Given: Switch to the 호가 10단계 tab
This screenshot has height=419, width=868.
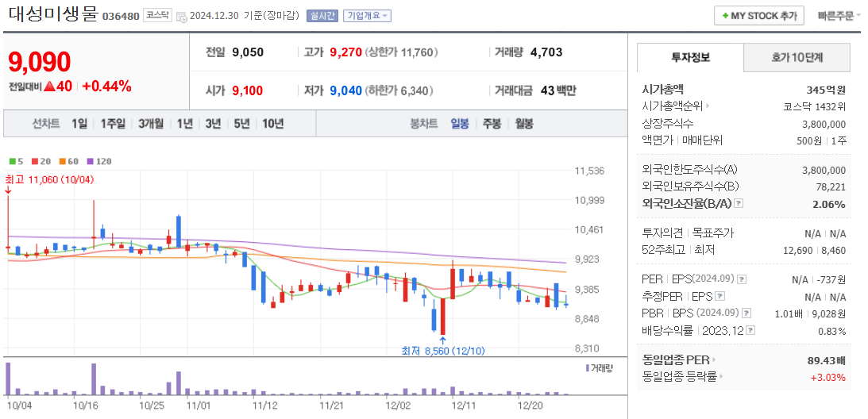Looking at the screenshot, I should (x=797, y=58).
